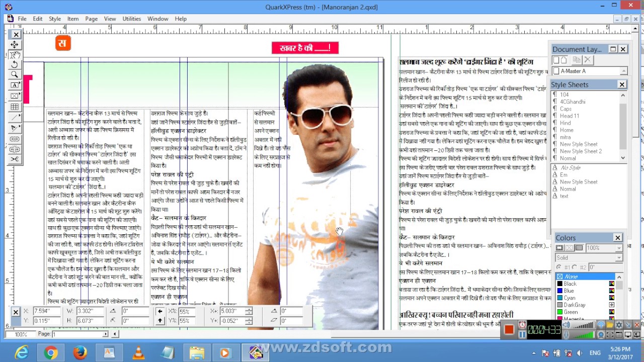
Task: Toggle the recorder speaker audio icon
Action: pyautogui.click(x=567, y=325)
